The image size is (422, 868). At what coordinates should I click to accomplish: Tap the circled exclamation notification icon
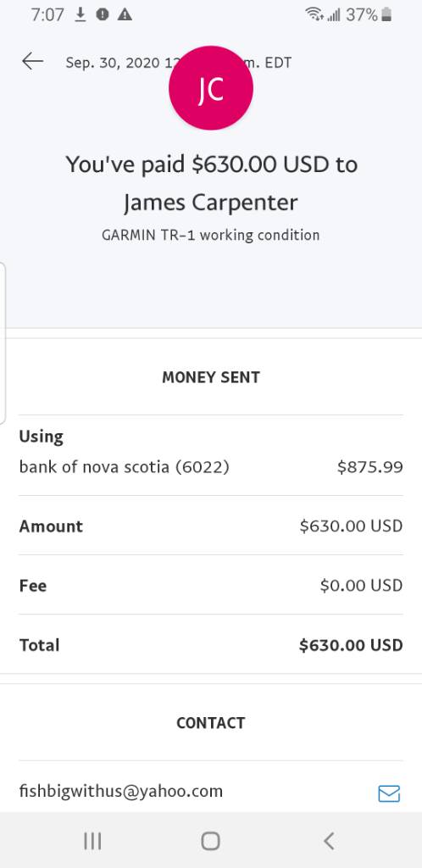[103, 15]
